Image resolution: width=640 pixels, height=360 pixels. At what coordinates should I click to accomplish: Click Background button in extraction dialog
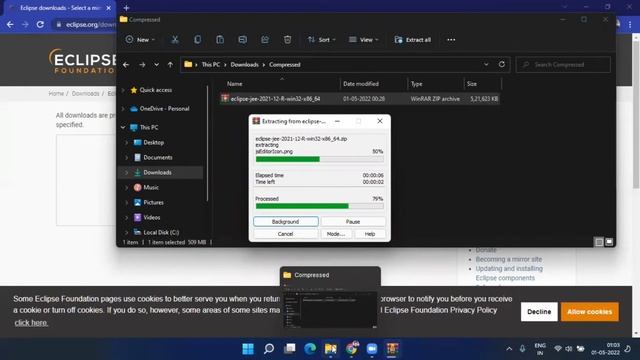pos(286,222)
